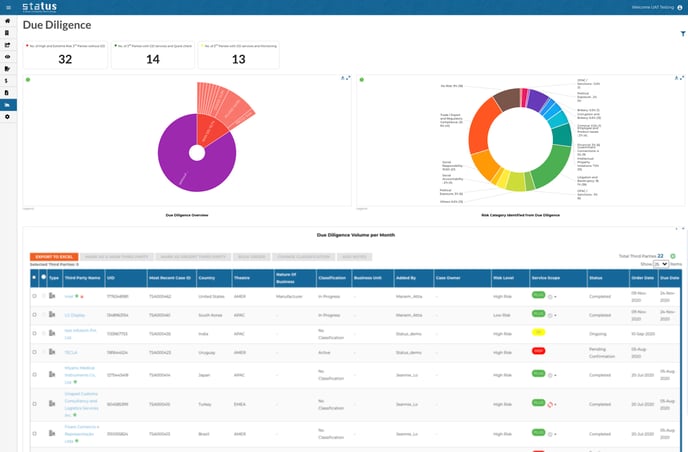Screen dimensions: 688x452
Task: Click the hamburger menu icon
Action: tap(9, 7)
